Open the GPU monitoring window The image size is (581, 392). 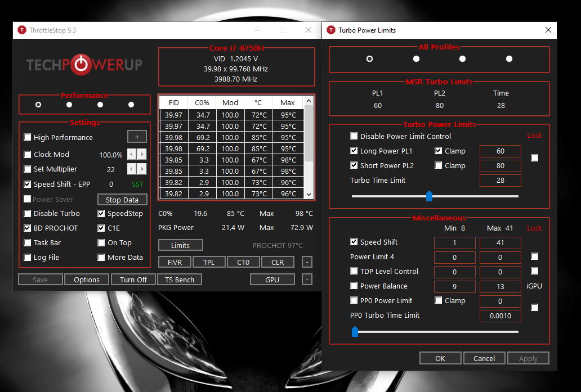(x=272, y=279)
